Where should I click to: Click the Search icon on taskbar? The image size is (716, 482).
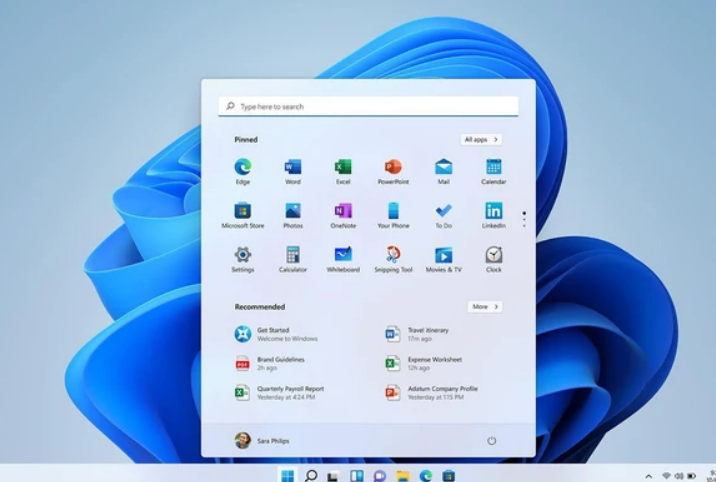pos(311,476)
